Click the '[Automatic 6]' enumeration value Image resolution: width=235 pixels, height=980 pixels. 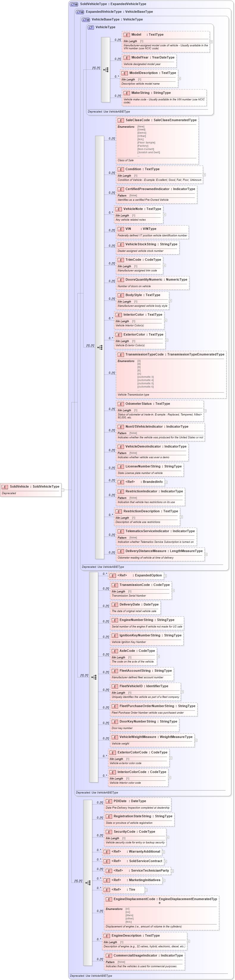point(145,387)
